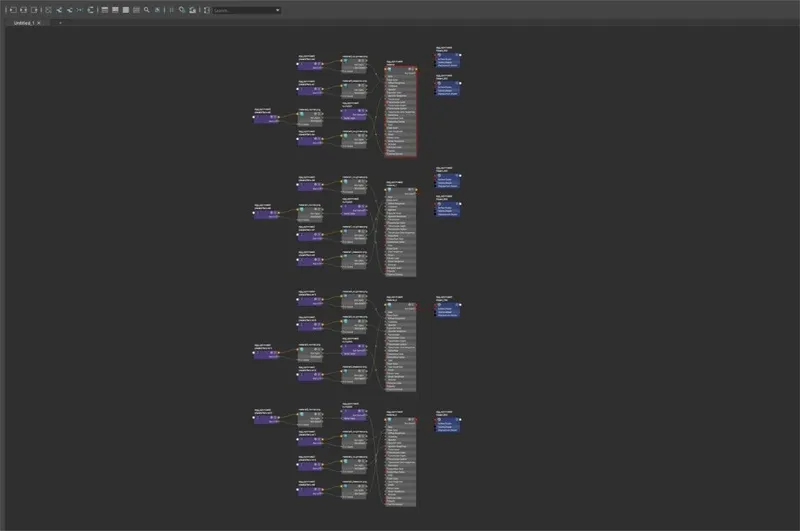Click the teal swatch on the topmost file node
Screen dimensions: 800x531
pos(345,61)
